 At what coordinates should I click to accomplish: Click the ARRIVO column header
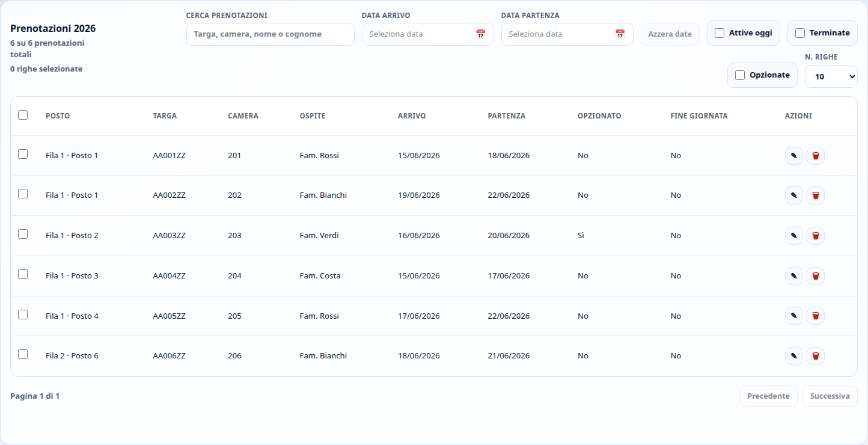[x=412, y=116]
